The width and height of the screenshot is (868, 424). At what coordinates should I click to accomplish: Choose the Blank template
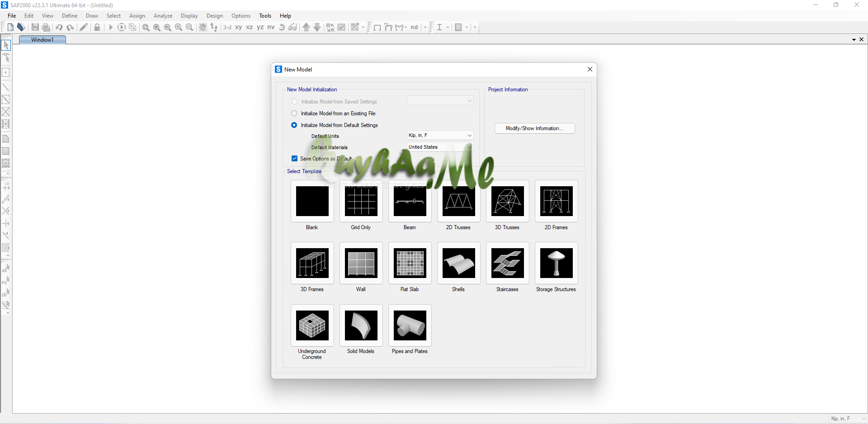[x=312, y=201]
